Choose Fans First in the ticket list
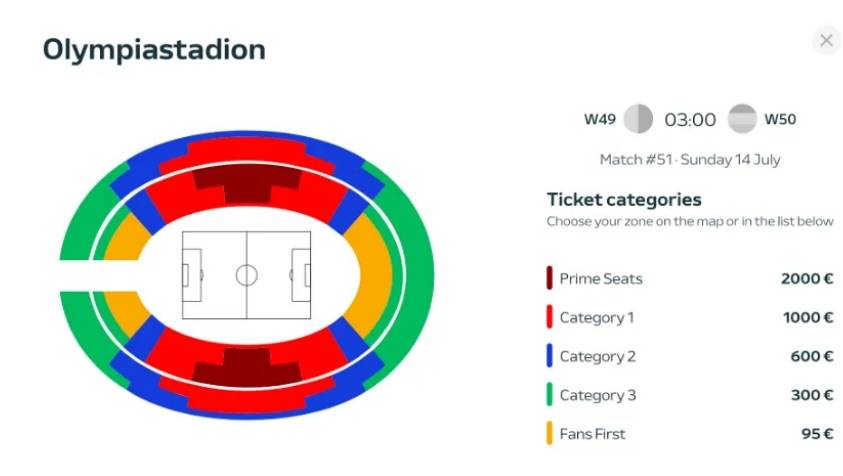 594,434
